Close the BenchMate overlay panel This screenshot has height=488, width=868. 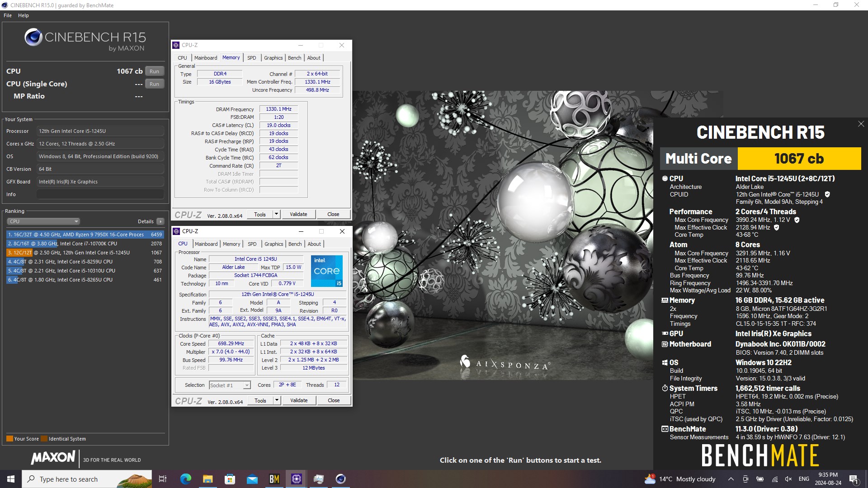(861, 124)
